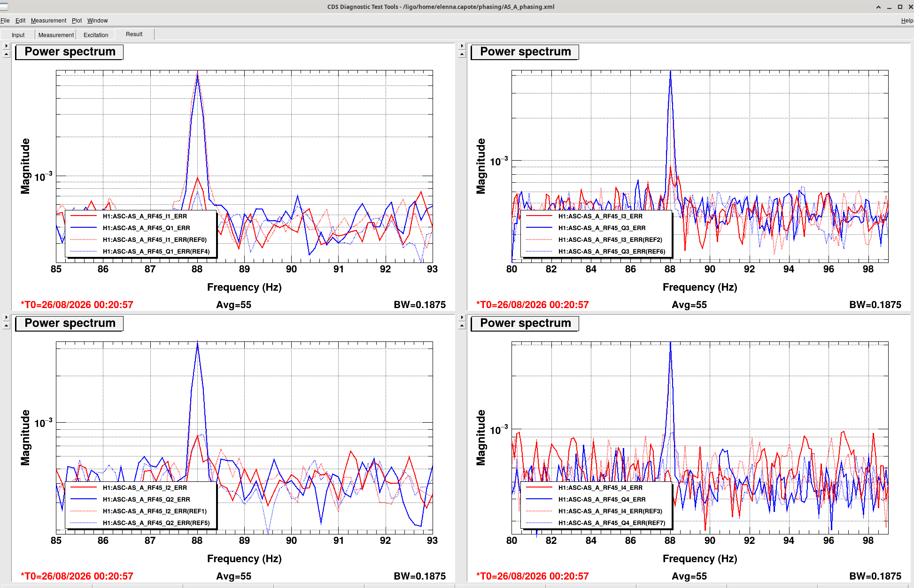The height and width of the screenshot is (588, 914).
Task: Open the File menu
Action: click(x=5, y=21)
